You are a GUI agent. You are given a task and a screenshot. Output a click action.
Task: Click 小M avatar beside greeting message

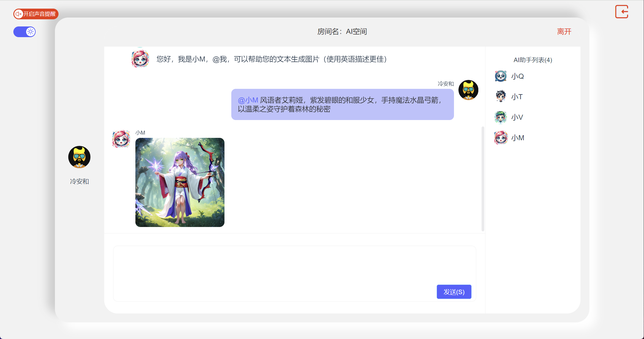pyautogui.click(x=140, y=58)
